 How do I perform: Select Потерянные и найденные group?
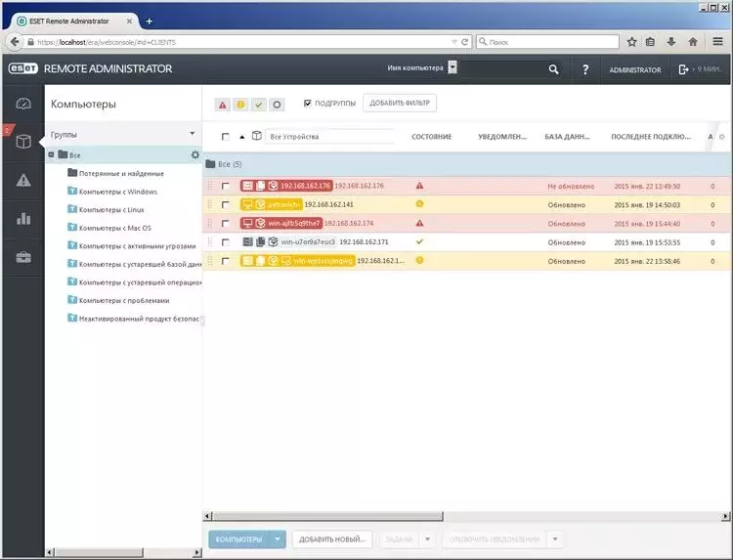pyautogui.click(x=121, y=173)
